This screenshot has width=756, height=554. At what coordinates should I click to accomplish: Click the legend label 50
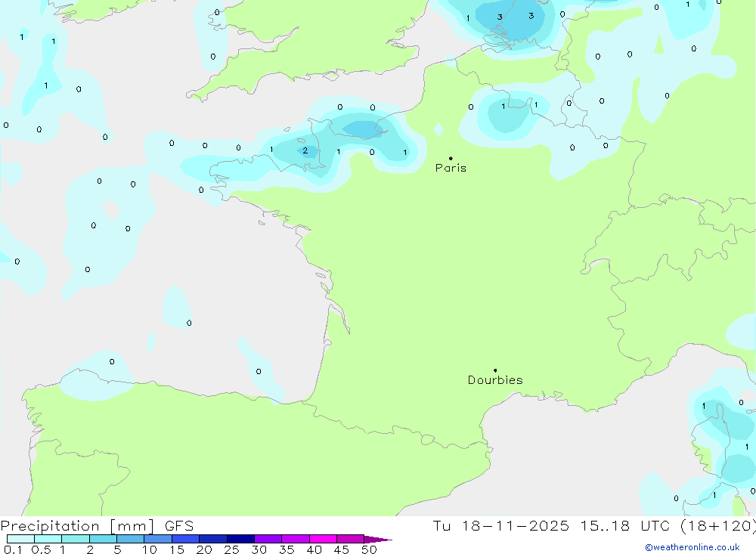(x=369, y=549)
